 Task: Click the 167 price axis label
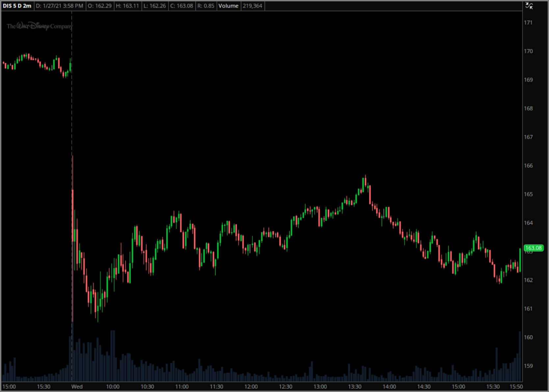[528, 137]
